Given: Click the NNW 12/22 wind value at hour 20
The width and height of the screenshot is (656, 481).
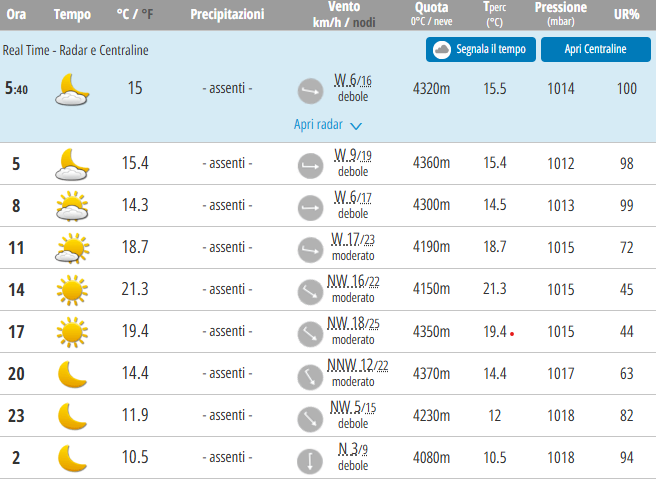Looking at the screenshot, I should coord(352,365).
